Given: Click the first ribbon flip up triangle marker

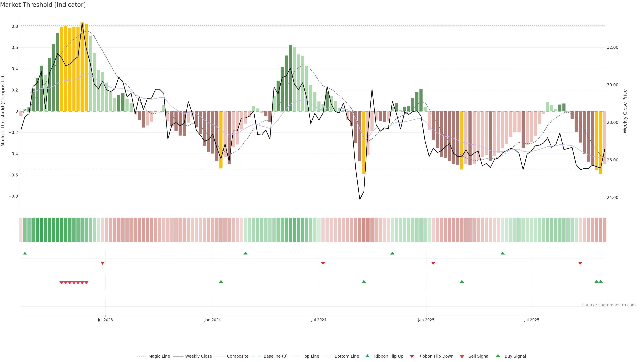Looking at the screenshot, I should pyautogui.click(x=25, y=253).
